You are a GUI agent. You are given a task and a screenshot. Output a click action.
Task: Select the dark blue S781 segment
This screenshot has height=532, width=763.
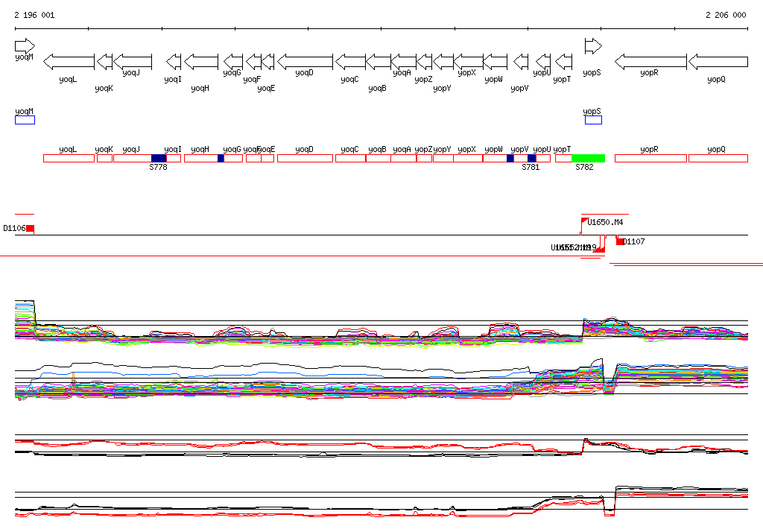[531, 158]
